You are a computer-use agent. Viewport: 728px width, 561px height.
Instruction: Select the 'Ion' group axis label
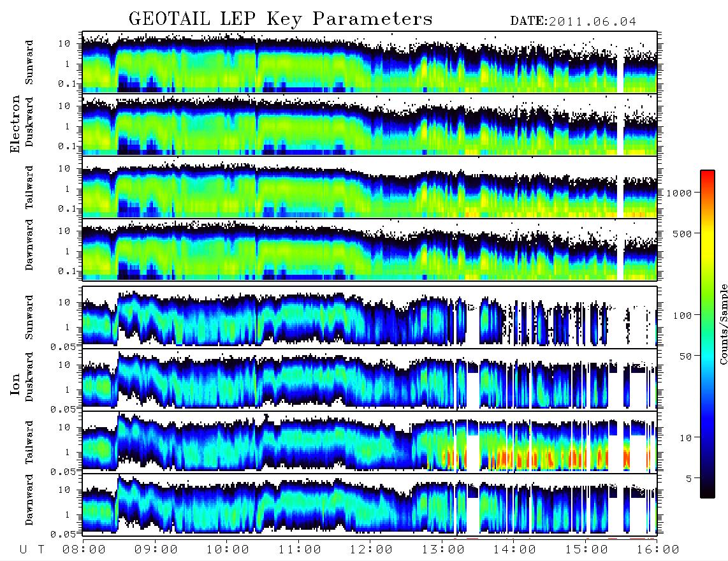tap(15, 385)
